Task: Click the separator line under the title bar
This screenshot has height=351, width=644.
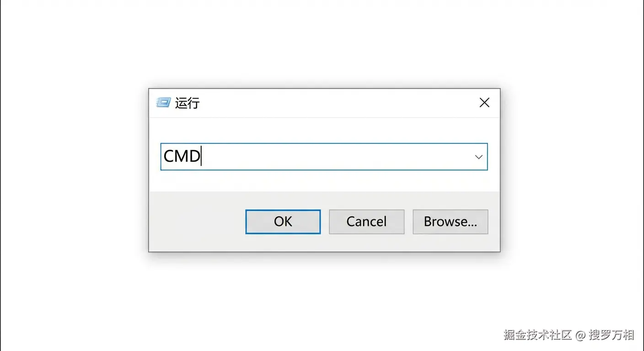Action: 325,117
